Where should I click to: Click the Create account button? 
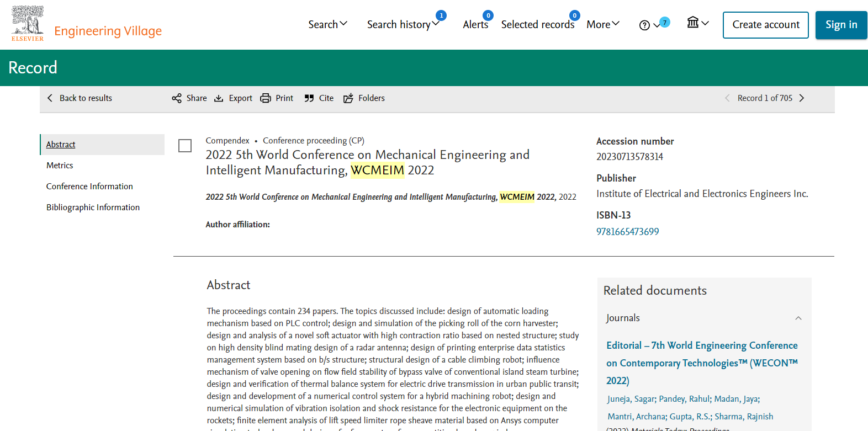766,25
